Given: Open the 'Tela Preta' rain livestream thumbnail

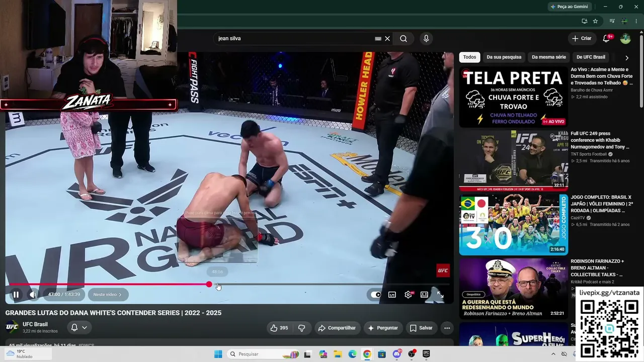Looking at the screenshot, I should 513,97.
